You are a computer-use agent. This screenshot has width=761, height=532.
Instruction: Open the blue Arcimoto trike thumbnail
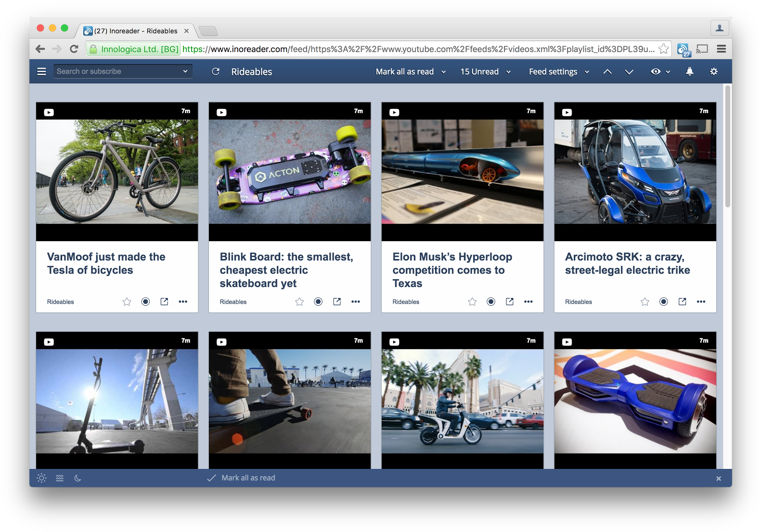635,171
